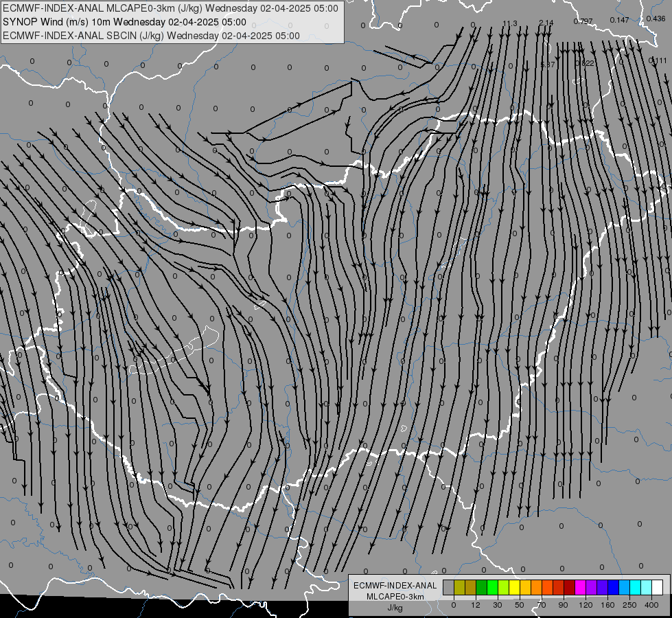
Task: Click the ECMWF-INDEX-ANAL label in the legend
Action: (395, 586)
